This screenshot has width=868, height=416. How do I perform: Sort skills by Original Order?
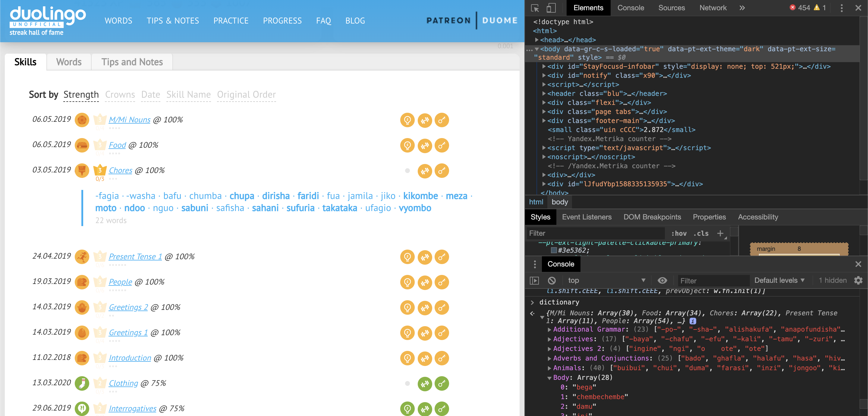pos(246,95)
